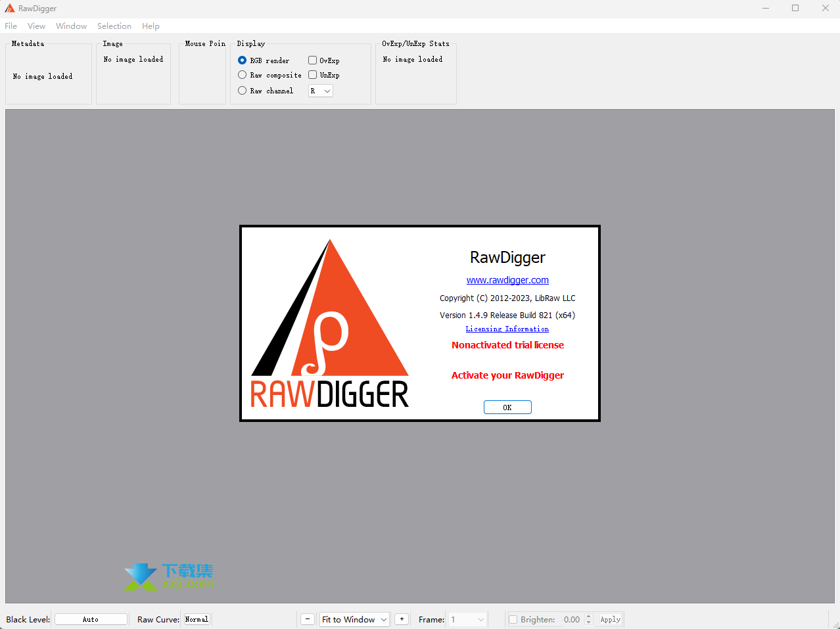Click the zoom out minus button
This screenshot has width=840, height=629.
click(308, 619)
